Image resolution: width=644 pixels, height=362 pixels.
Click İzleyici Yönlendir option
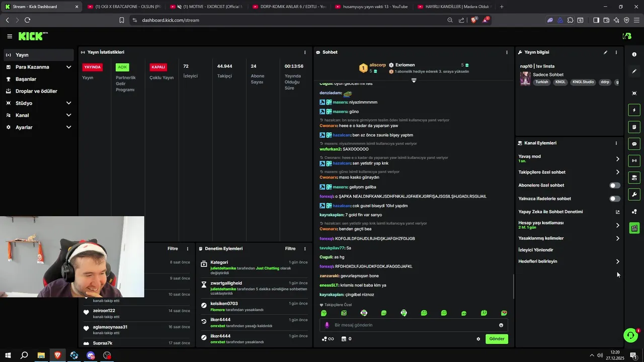pyautogui.click(x=535, y=250)
